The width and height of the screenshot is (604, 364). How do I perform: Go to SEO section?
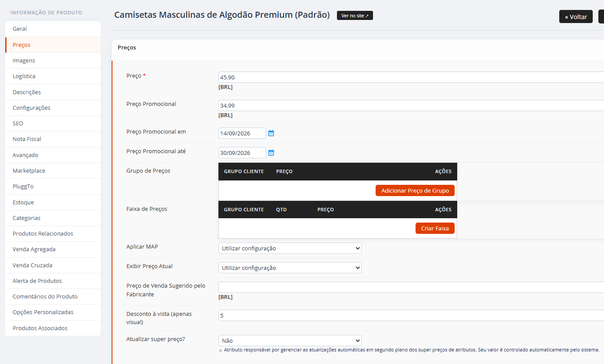pyautogui.click(x=53, y=123)
